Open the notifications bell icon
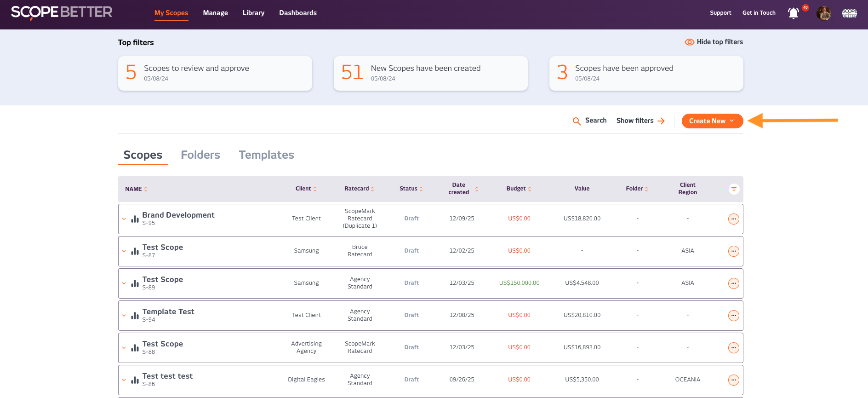Screen dimensions: 868x398 coord(793,13)
